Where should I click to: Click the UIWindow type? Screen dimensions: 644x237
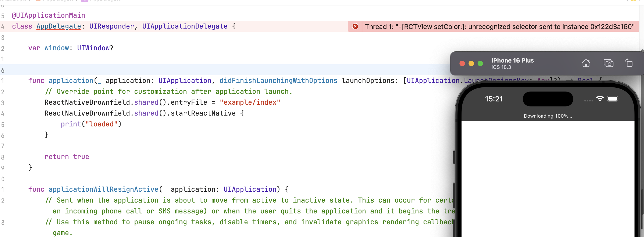pyautogui.click(x=93, y=48)
